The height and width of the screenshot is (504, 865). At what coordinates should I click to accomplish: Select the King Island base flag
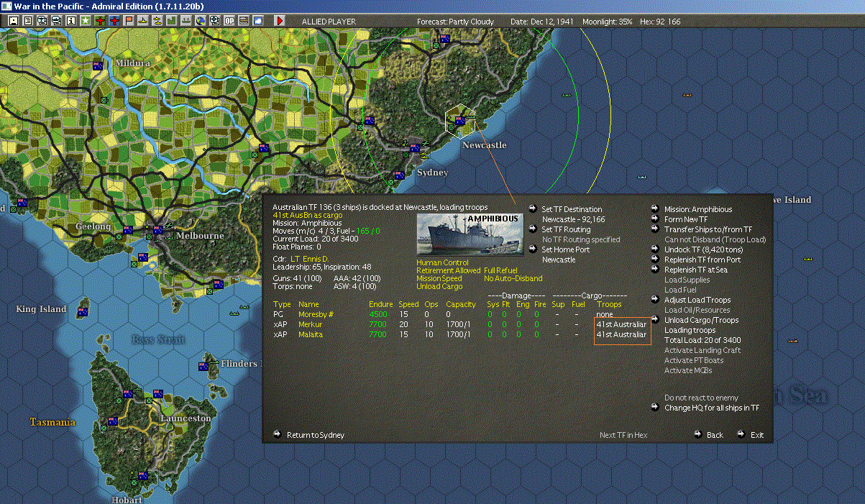[x=83, y=312]
